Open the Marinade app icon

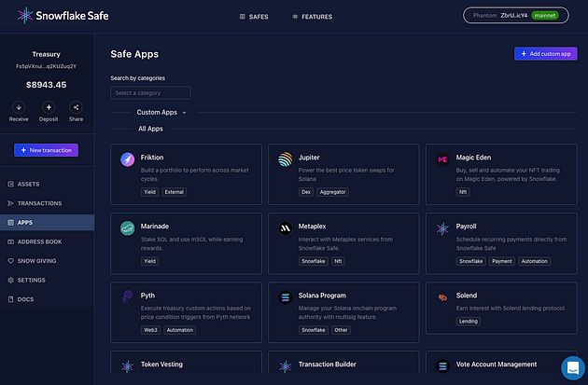128,228
